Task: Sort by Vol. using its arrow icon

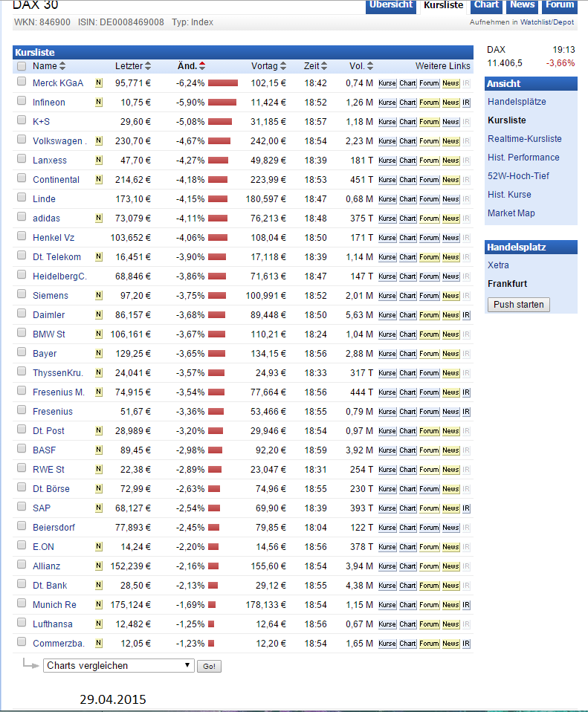Action: click(370, 66)
